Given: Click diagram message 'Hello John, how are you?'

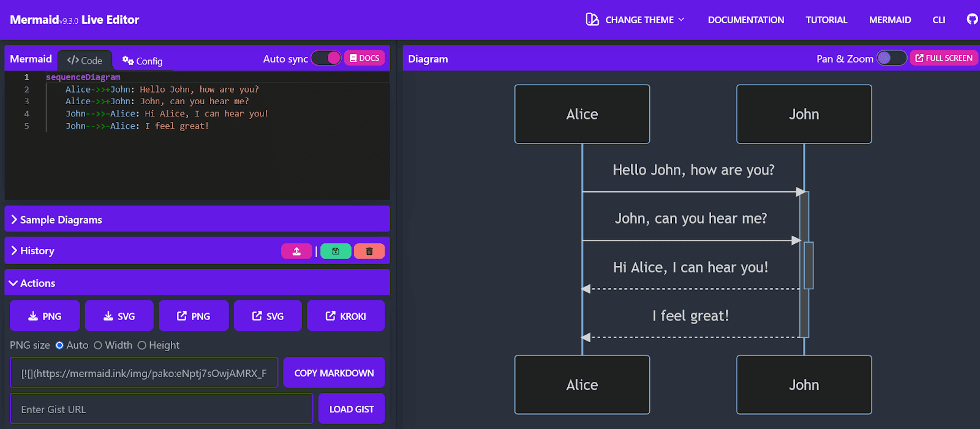Looking at the screenshot, I should tap(693, 170).
